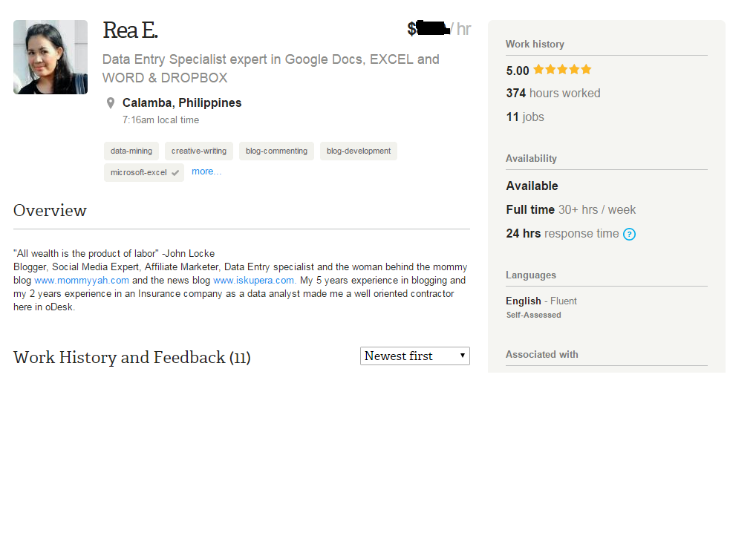Click Rea E. profile photo
Viewport: 756px width, 533px height.
pyautogui.click(x=50, y=57)
